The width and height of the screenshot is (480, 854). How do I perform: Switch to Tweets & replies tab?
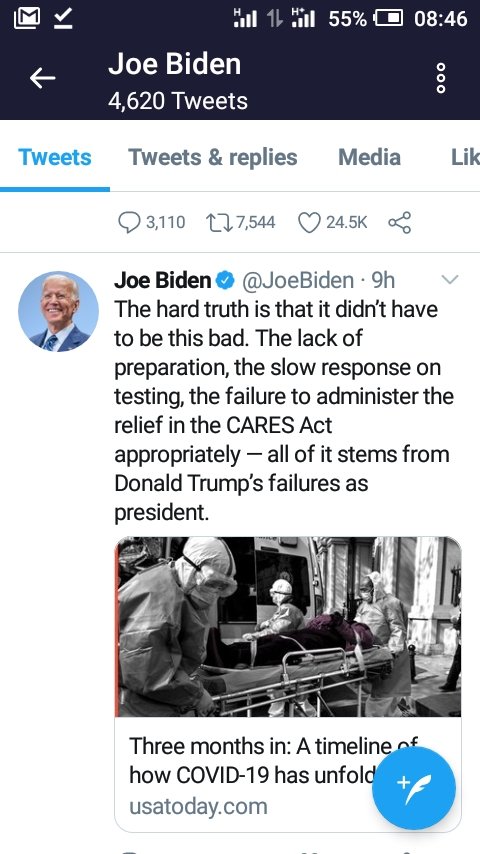pos(213,157)
